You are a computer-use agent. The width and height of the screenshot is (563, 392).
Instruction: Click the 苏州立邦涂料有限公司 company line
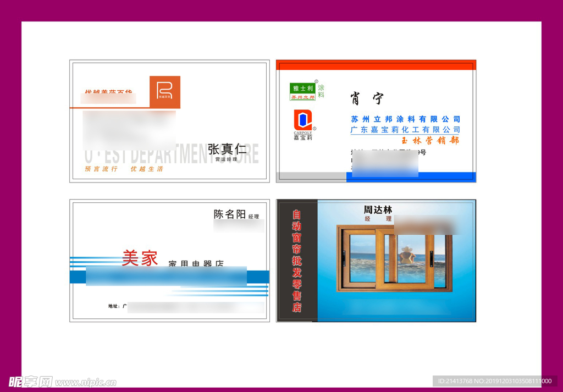[x=405, y=119]
